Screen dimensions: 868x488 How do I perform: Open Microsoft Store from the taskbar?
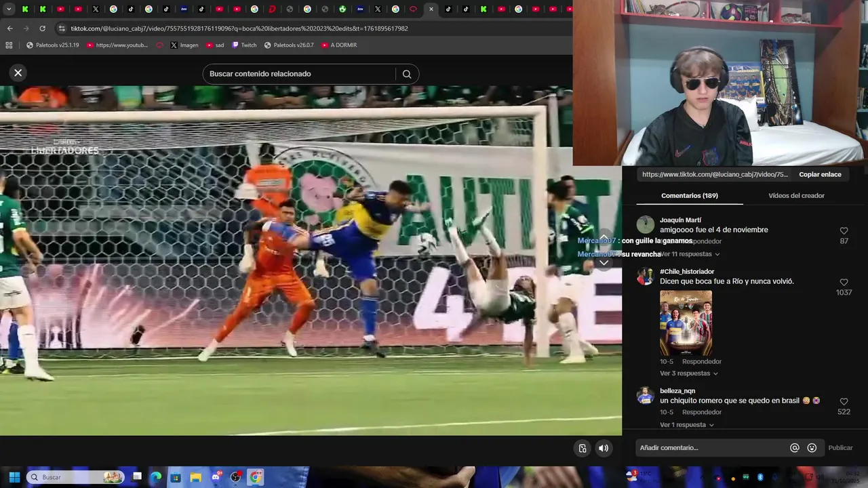coord(176,477)
